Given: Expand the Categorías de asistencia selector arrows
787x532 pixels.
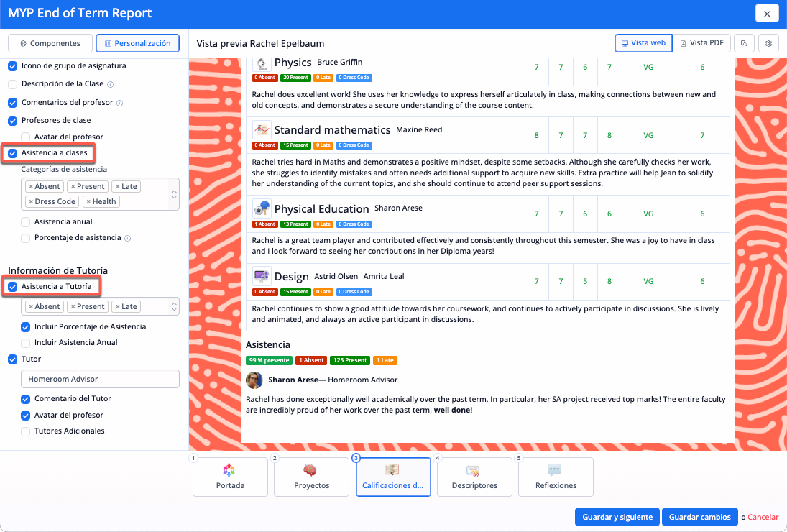Looking at the screenshot, I should click(x=172, y=194).
